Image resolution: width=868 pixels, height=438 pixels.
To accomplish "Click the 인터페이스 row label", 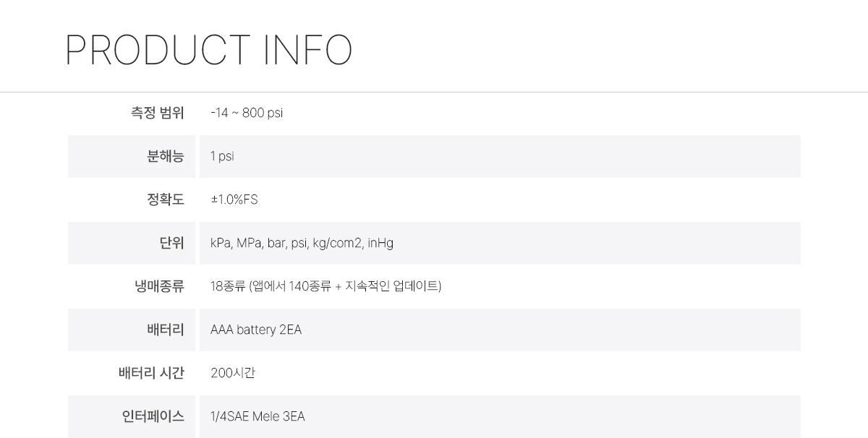I will point(153,416).
